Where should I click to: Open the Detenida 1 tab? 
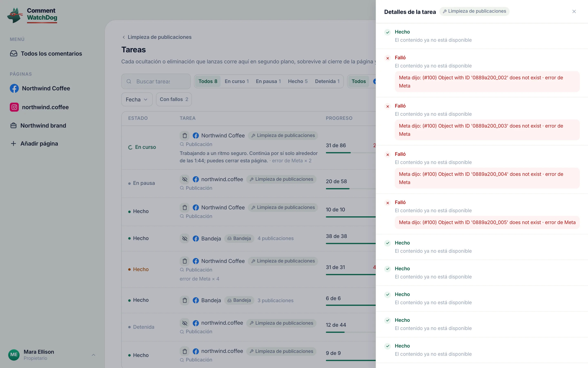pyautogui.click(x=327, y=81)
